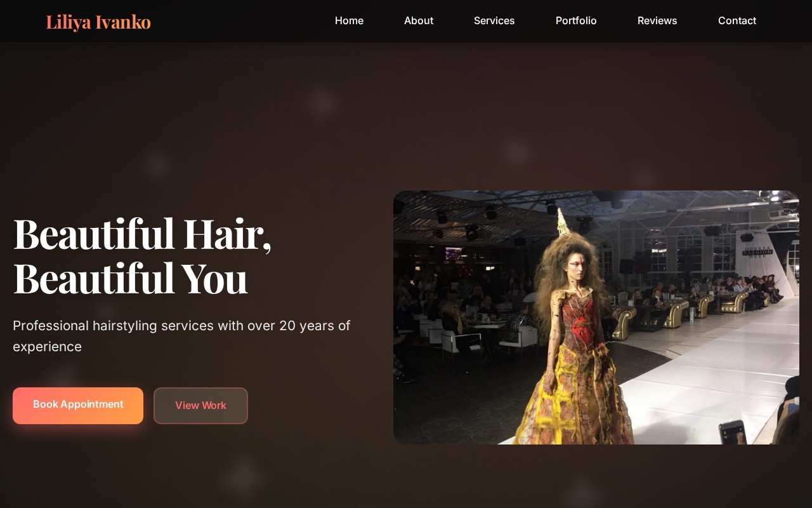This screenshot has height=508, width=812.
Task: Navigate to Services in the menu
Action: pos(494,20)
